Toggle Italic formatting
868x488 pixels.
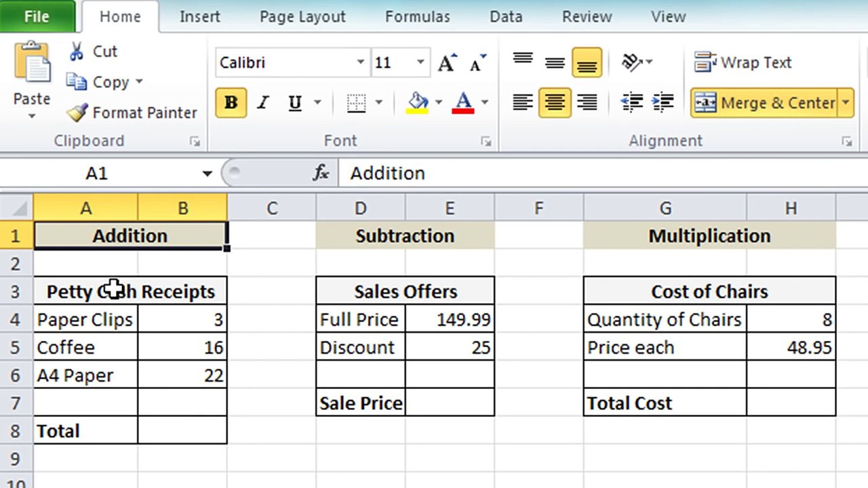click(262, 103)
